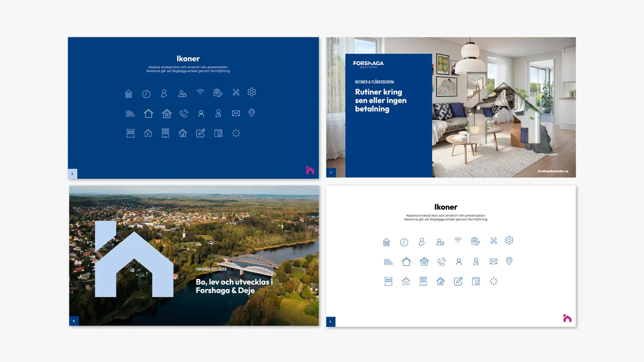Click the slide number 5 badge on the aerial slide
Screen dimensions: 644x362
(x=74, y=321)
